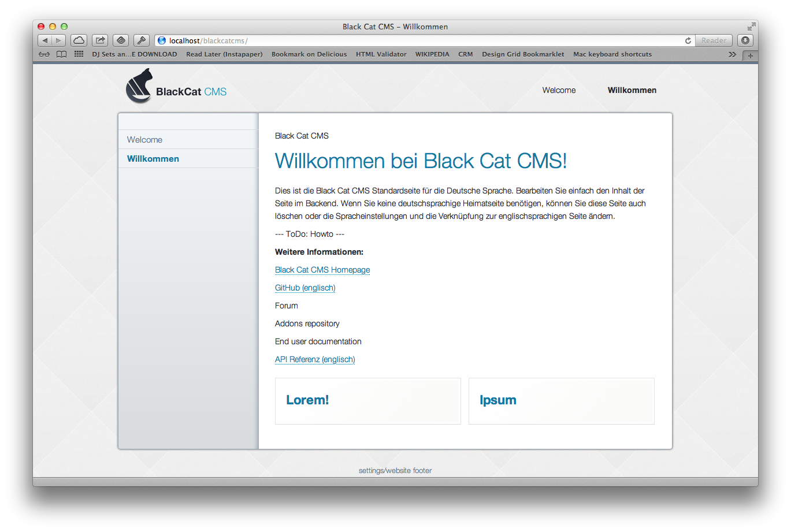Image resolution: width=791 pixels, height=532 pixels.
Task: Click the --- ToDo: Howto --- line
Action: tap(310, 234)
